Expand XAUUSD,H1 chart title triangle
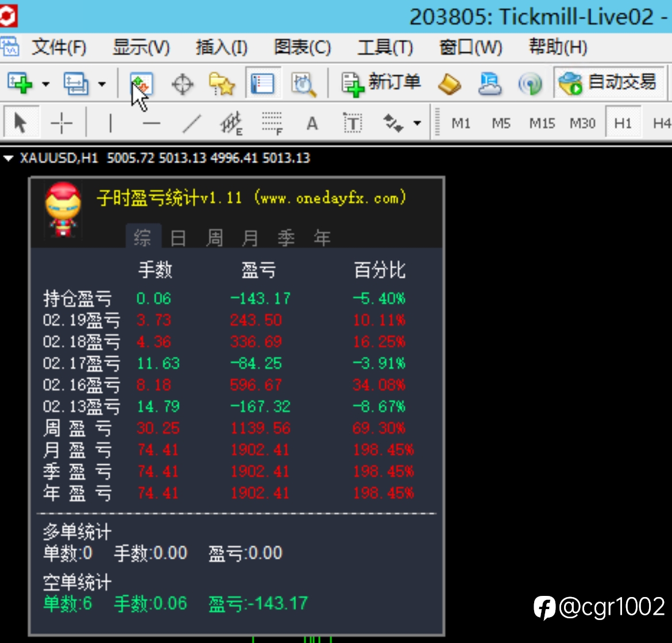Image resolution: width=672 pixels, height=643 pixels. tap(8, 158)
